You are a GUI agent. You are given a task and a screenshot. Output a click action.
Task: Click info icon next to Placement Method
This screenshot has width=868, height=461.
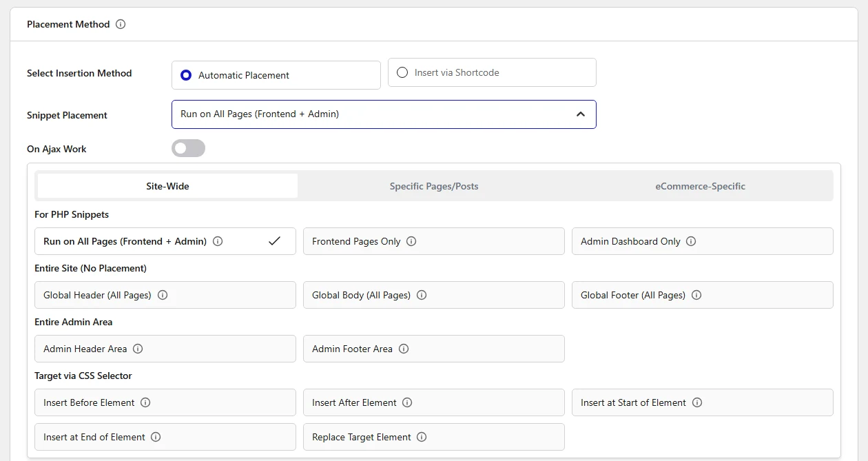121,24
